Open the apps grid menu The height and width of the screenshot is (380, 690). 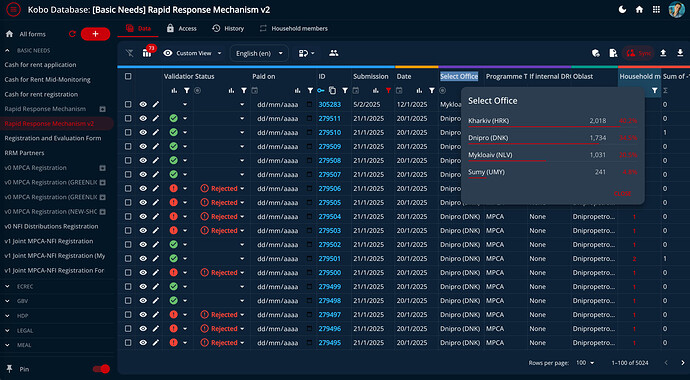[656, 10]
